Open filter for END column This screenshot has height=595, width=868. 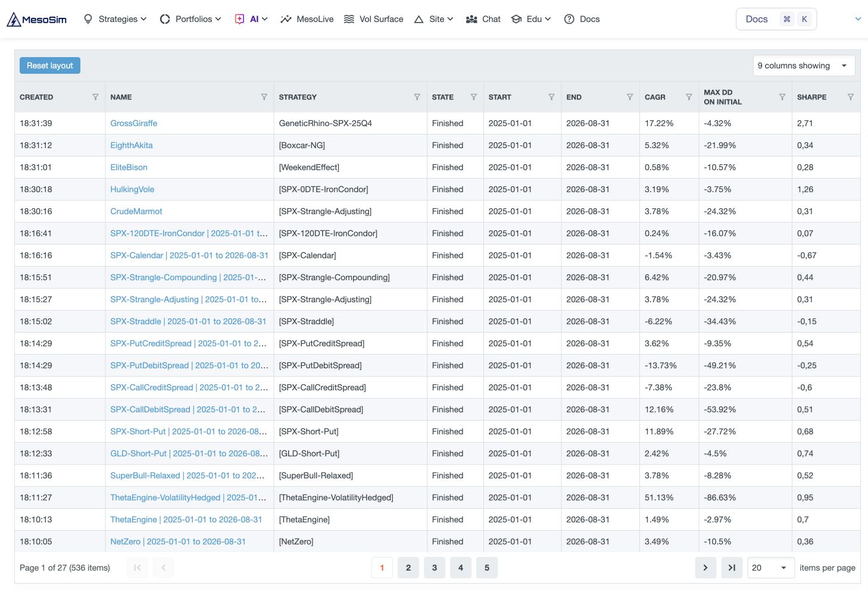click(x=629, y=97)
